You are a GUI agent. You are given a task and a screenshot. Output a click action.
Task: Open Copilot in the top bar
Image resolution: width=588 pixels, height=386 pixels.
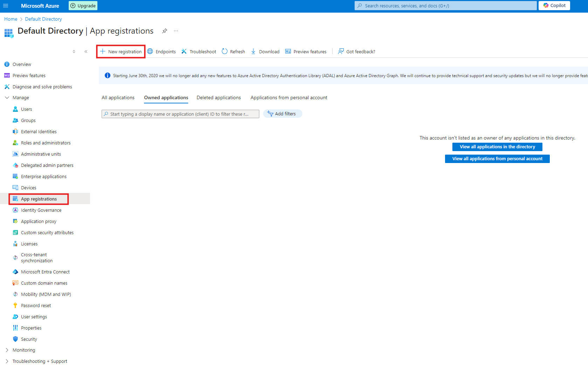tap(554, 6)
